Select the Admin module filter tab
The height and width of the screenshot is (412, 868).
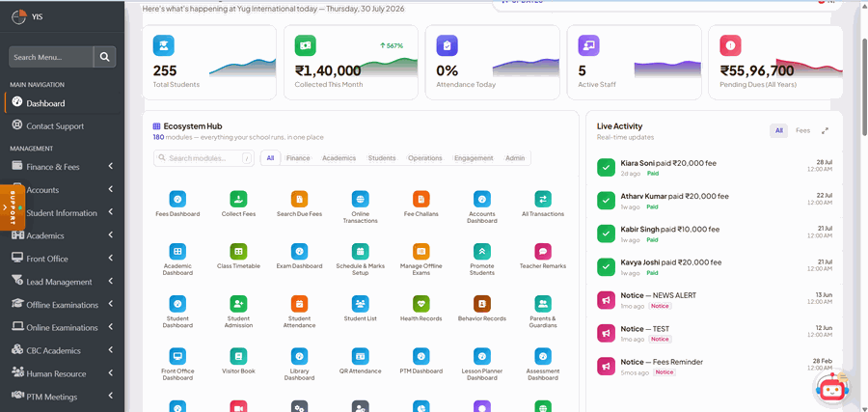(515, 158)
